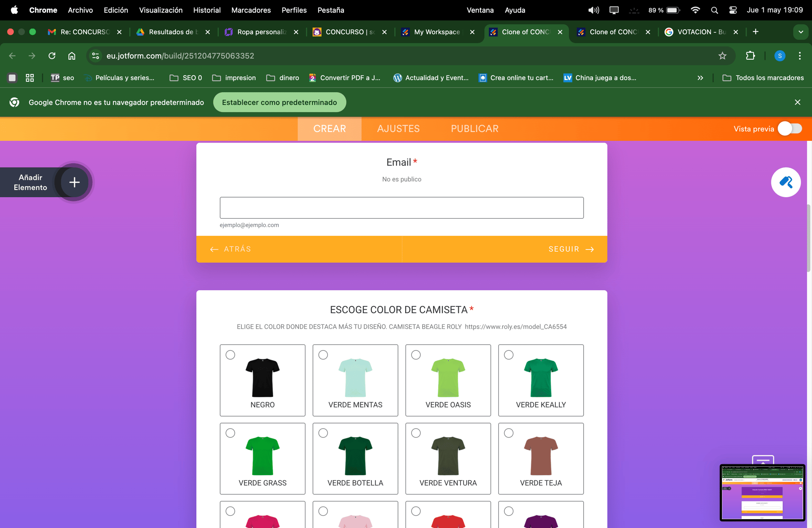Click the browser back arrow
Image resolution: width=812 pixels, height=528 pixels.
(12, 56)
